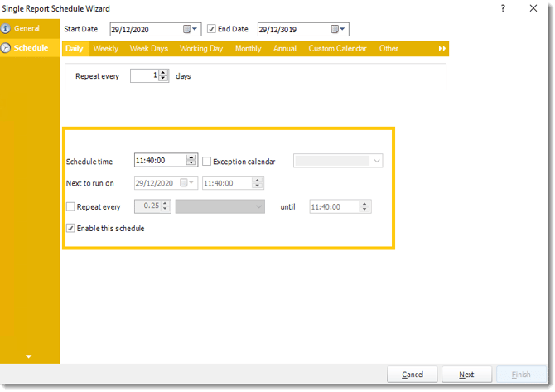Click the Next button
This screenshot has height=392, width=555.
pyautogui.click(x=466, y=375)
